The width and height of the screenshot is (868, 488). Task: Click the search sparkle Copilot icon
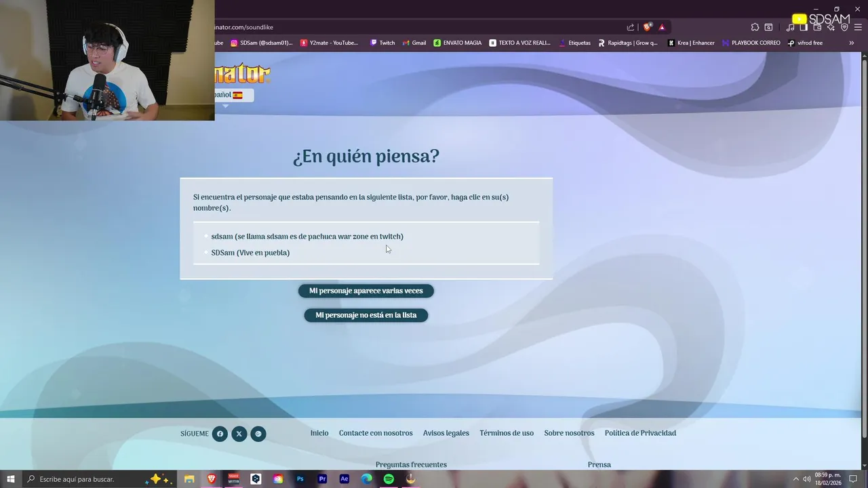coord(160,479)
